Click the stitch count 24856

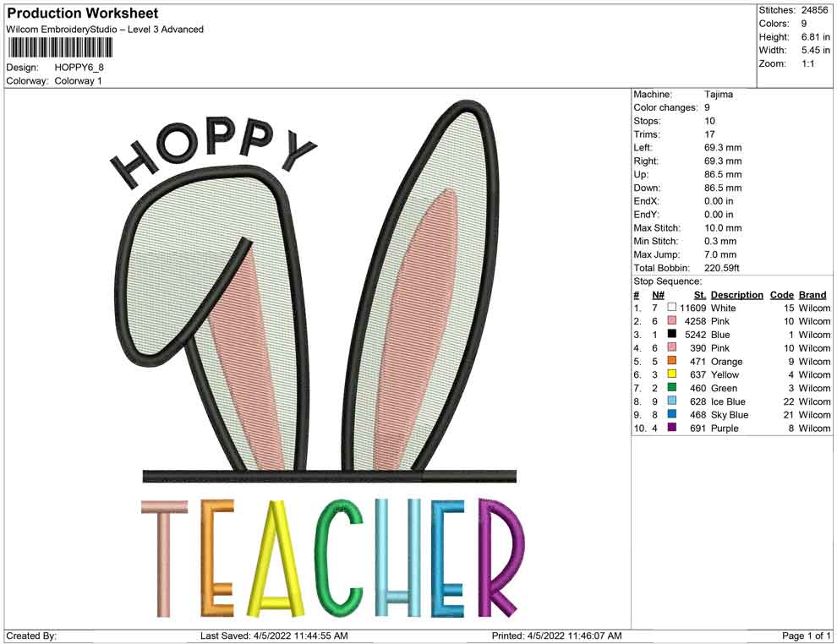pyautogui.click(x=813, y=10)
